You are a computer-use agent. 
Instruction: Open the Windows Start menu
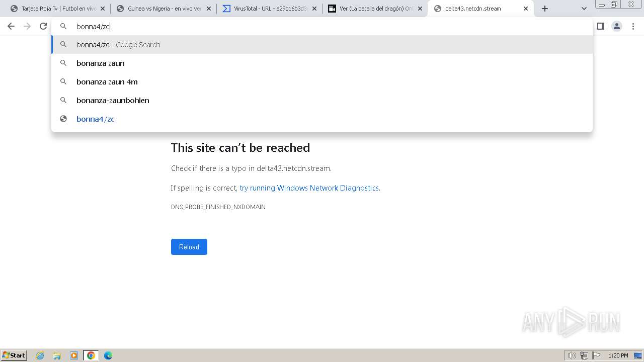(x=14, y=355)
